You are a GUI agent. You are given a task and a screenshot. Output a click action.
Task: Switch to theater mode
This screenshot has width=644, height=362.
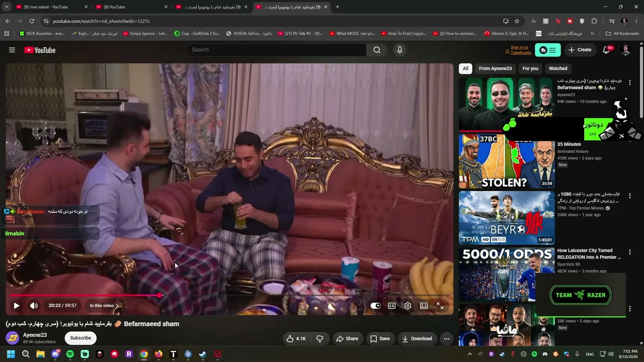pyautogui.click(x=424, y=306)
